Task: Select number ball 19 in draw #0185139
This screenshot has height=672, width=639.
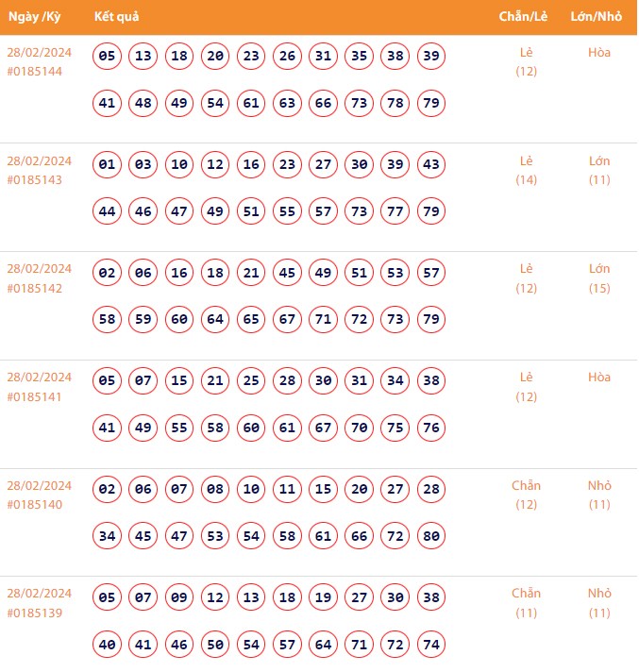Action: tap(324, 597)
